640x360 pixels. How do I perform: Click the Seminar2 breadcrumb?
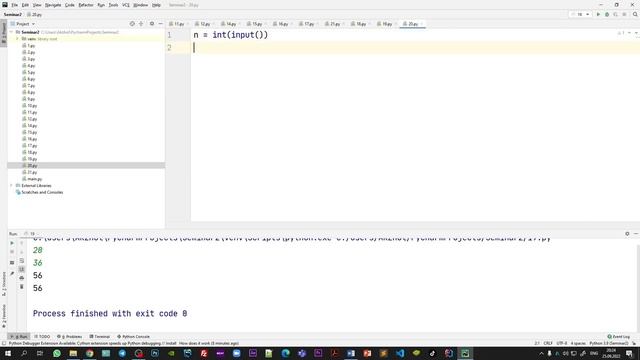click(x=13, y=14)
